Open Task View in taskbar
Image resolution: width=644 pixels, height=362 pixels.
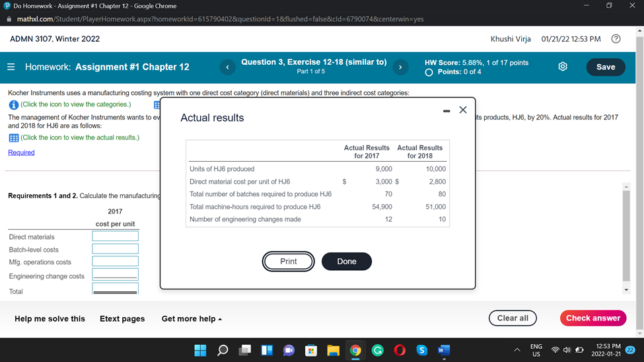(245, 351)
